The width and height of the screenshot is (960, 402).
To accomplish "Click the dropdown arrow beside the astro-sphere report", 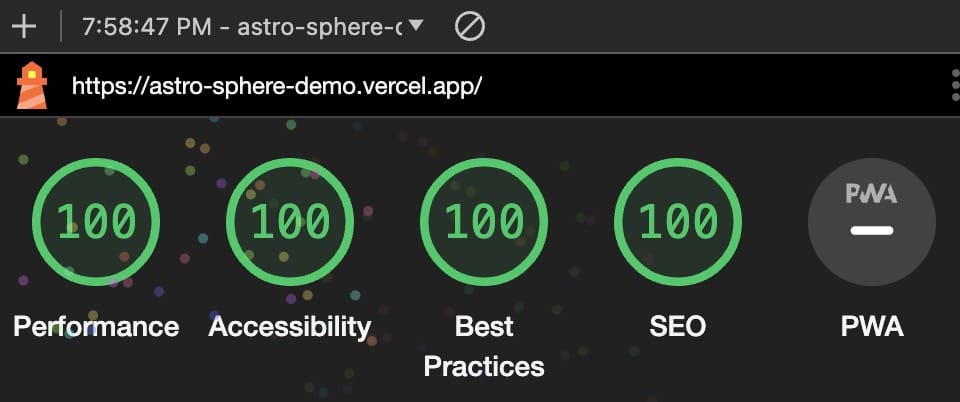I will pyautogui.click(x=416, y=26).
